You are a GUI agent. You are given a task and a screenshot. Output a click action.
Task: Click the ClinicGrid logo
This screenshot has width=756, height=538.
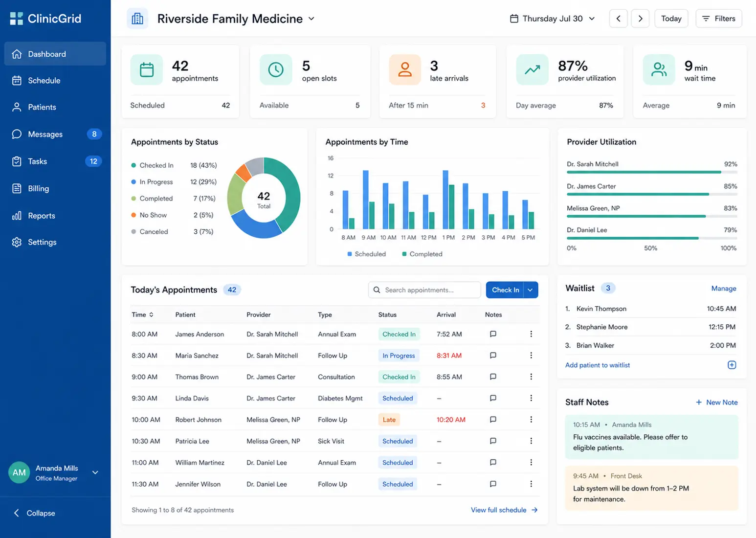click(45, 19)
